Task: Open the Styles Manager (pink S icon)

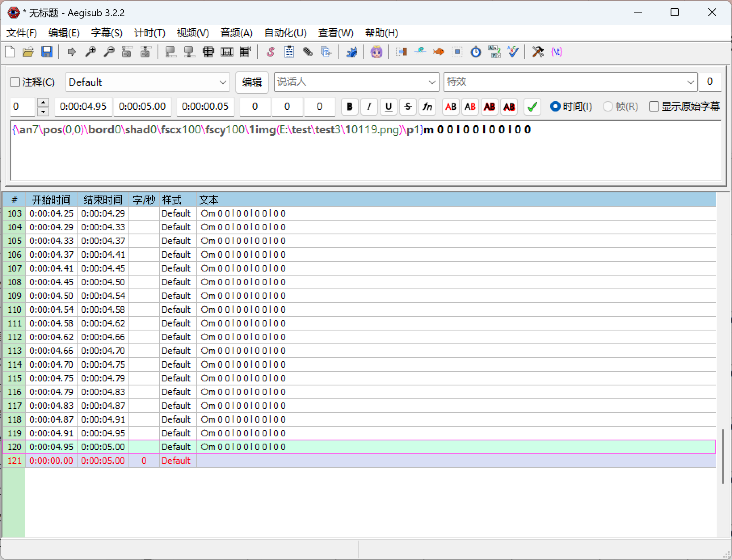Action: pyautogui.click(x=270, y=52)
